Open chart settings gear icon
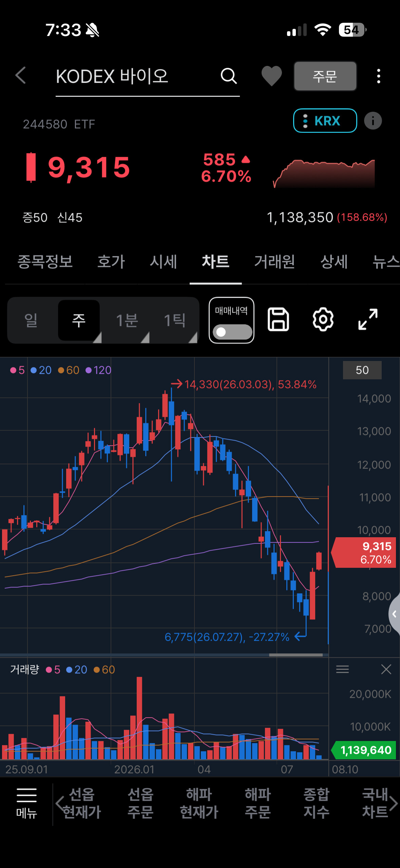The image size is (400, 868). pyautogui.click(x=323, y=320)
